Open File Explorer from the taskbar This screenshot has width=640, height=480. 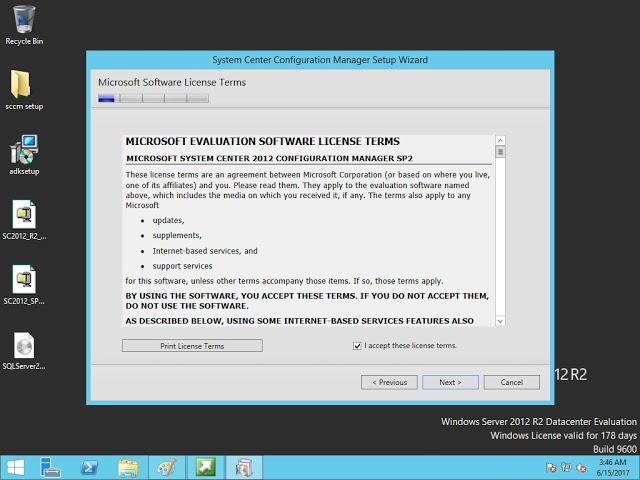(x=128, y=467)
